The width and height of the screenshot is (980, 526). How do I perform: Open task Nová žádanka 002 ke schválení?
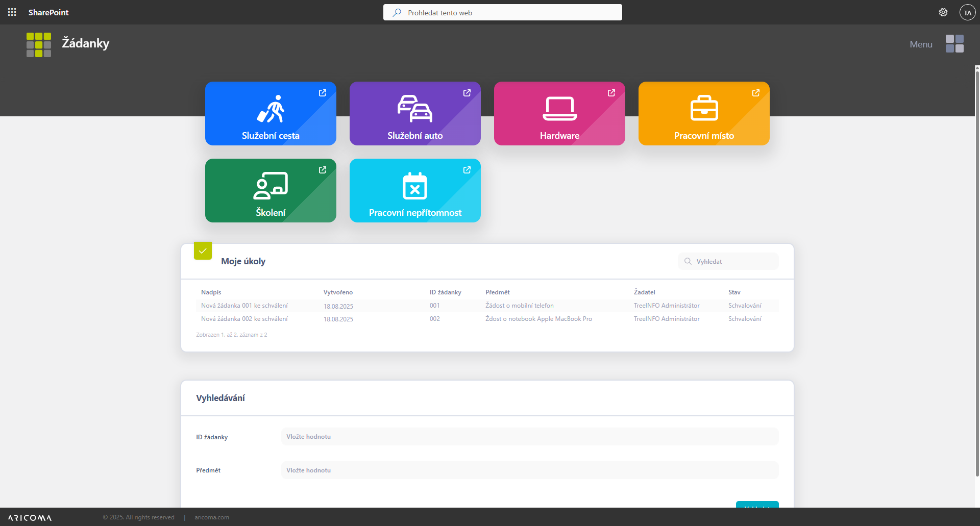click(x=244, y=319)
